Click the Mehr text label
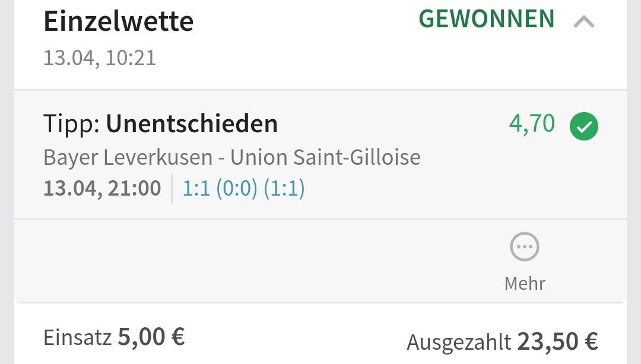Viewport: 641px width, 364px height. coord(525,283)
